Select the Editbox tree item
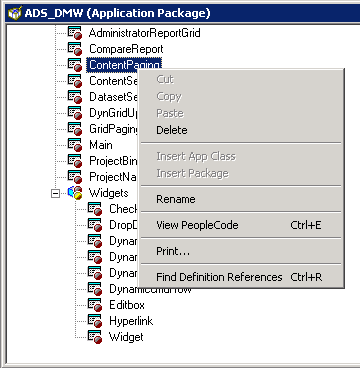360x368 pixels. [x=127, y=305]
